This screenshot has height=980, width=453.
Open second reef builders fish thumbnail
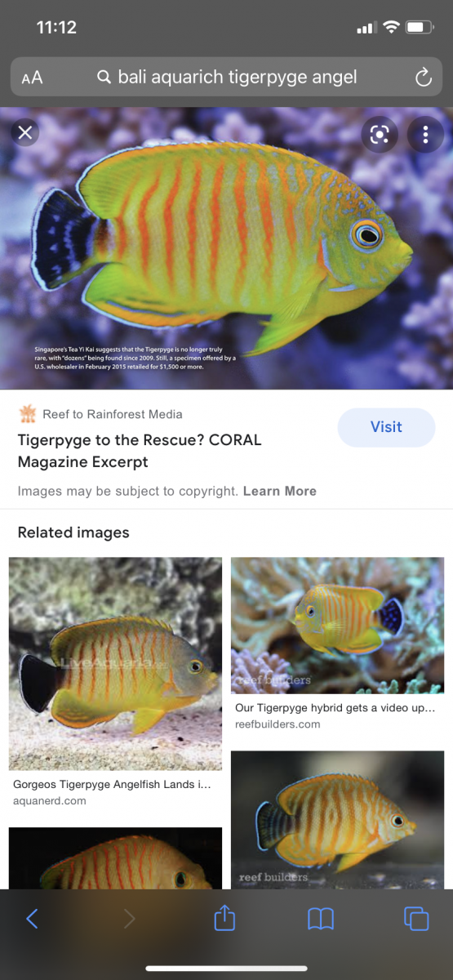[x=338, y=820]
